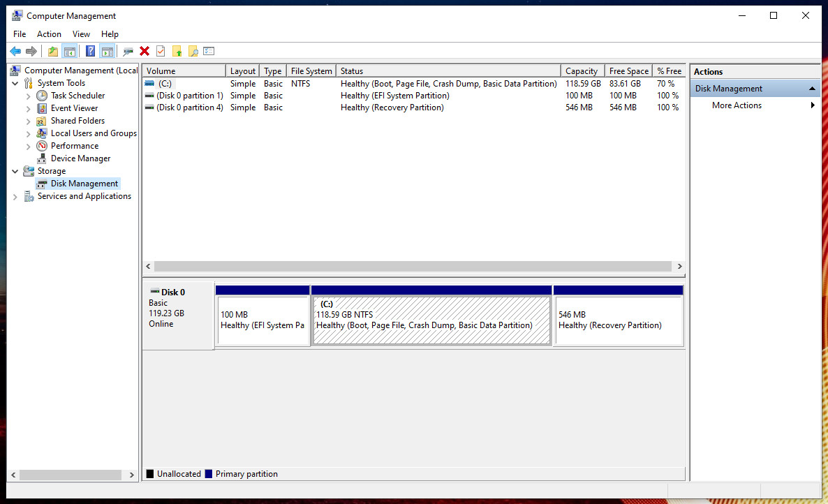Click the folder with magnifier toolbar icon
Screen dimensions: 828x504
coord(193,51)
